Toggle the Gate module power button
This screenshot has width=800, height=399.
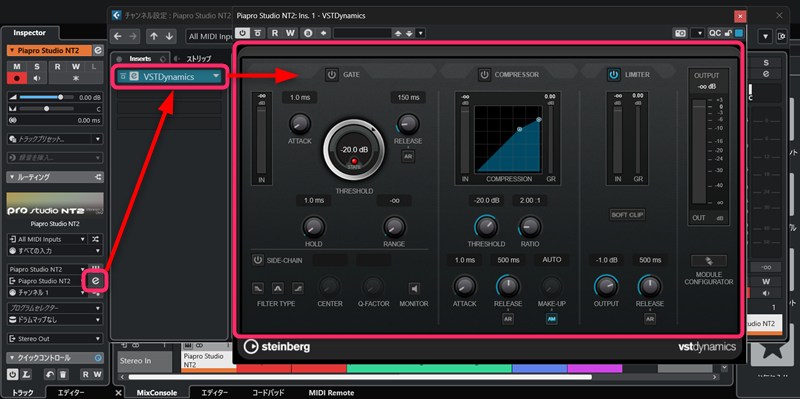tap(332, 74)
